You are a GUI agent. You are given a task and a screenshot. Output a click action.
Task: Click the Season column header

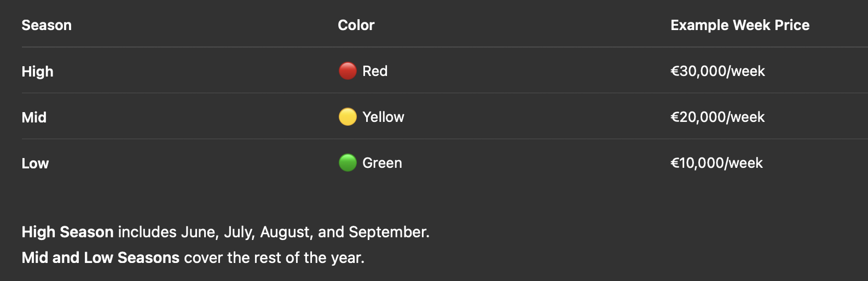[47, 25]
